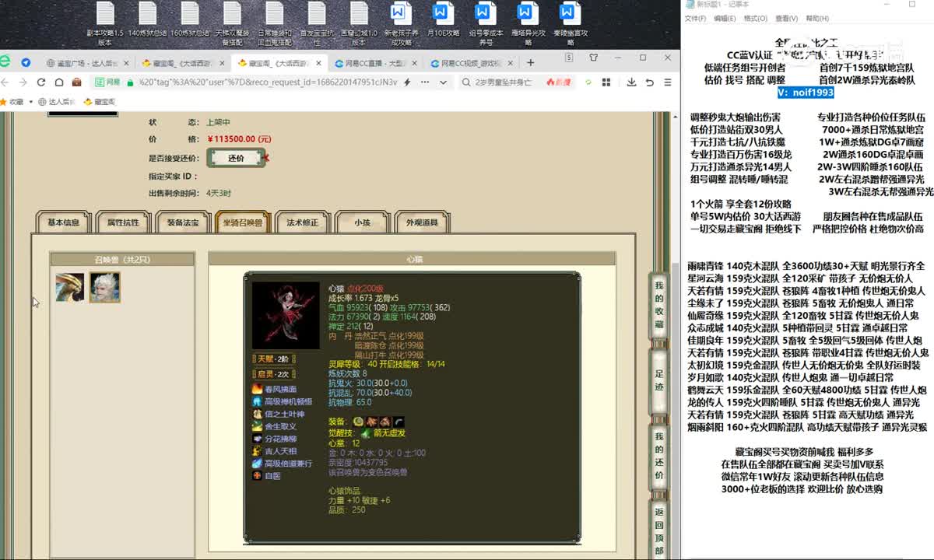Select the 信之土叶神 skill icon

pyautogui.click(x=258, y=414)
